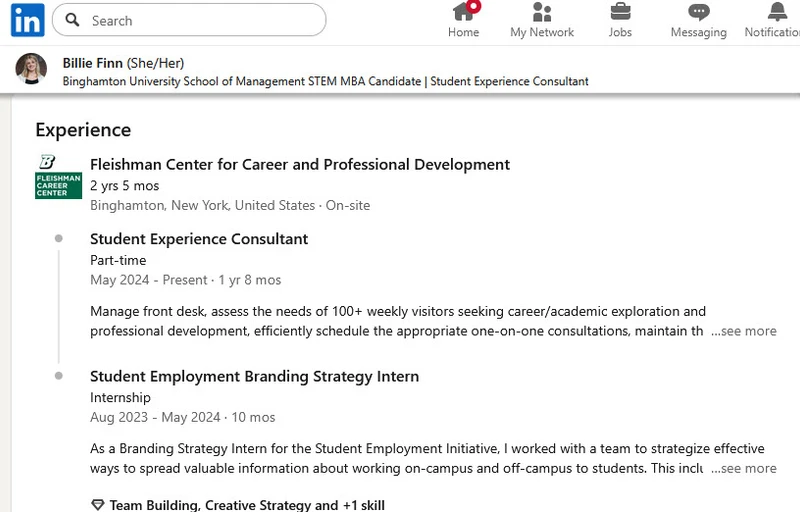
Task: Click the My Network tab label
Action: tap(542, 32)
